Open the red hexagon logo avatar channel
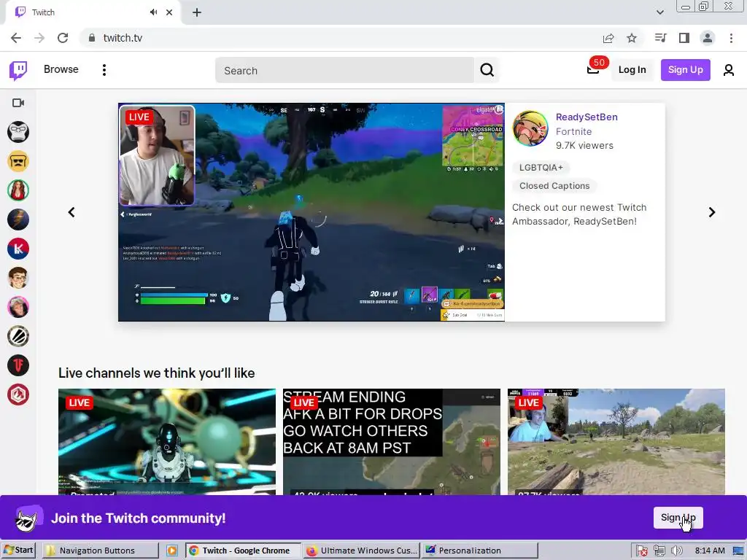 point(18,394)
